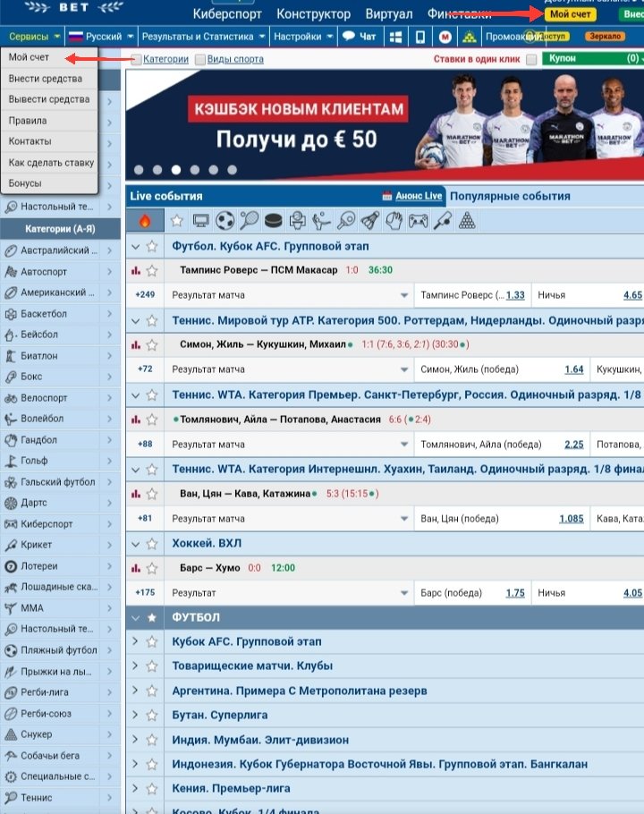This screenshot has width=644, height=814.
Task: Favorite Хоккей. ВХЛ league star
Action: [x=151, y=544]
